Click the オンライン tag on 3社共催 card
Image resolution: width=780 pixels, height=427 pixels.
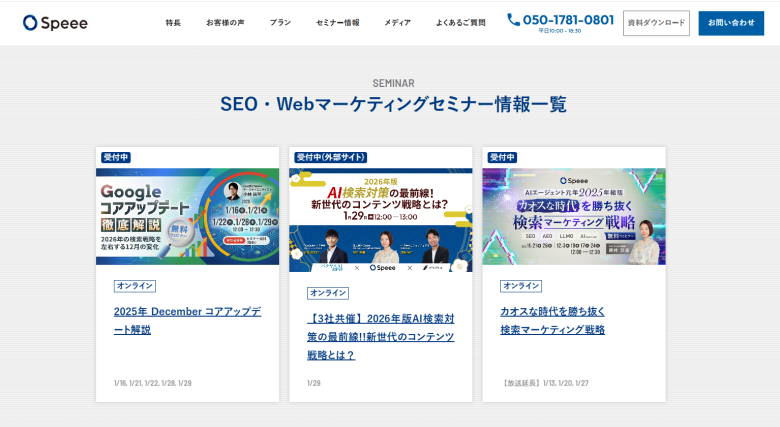pos(328,293)
